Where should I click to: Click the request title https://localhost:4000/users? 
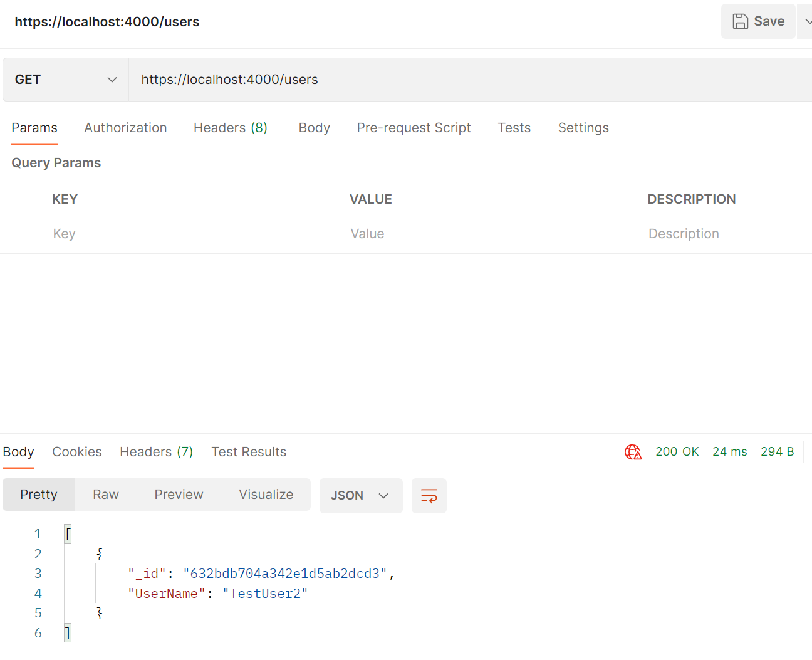pyautogui.click(x=107, y=22)
